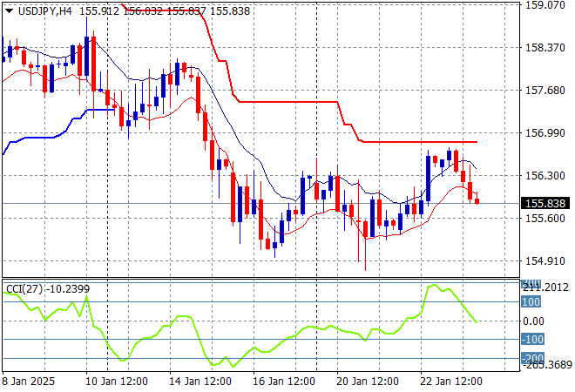Click the CCI -200 level label
This screenshot has height=392, width=575.
pyautogui.click(x=531, y=358)
